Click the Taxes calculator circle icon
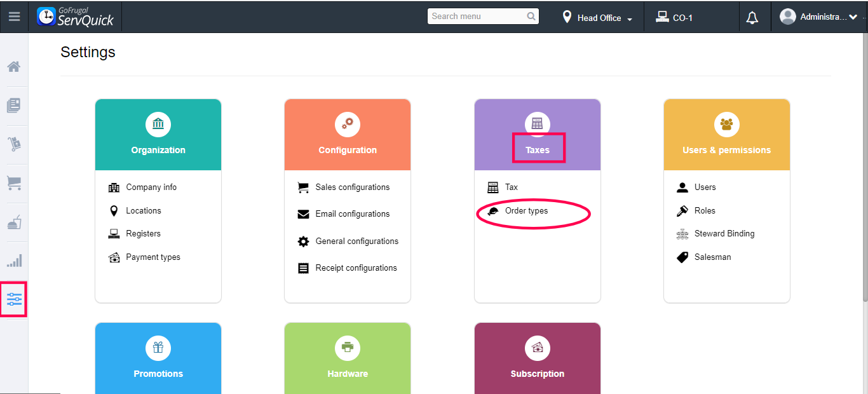Screen dimensions: 868x394 click(538, 123)
